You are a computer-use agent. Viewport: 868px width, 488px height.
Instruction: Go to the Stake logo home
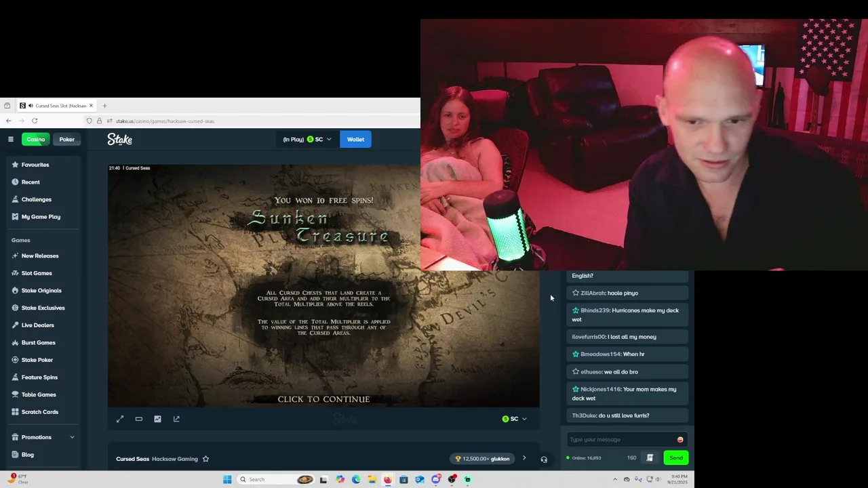coord(119,139)
